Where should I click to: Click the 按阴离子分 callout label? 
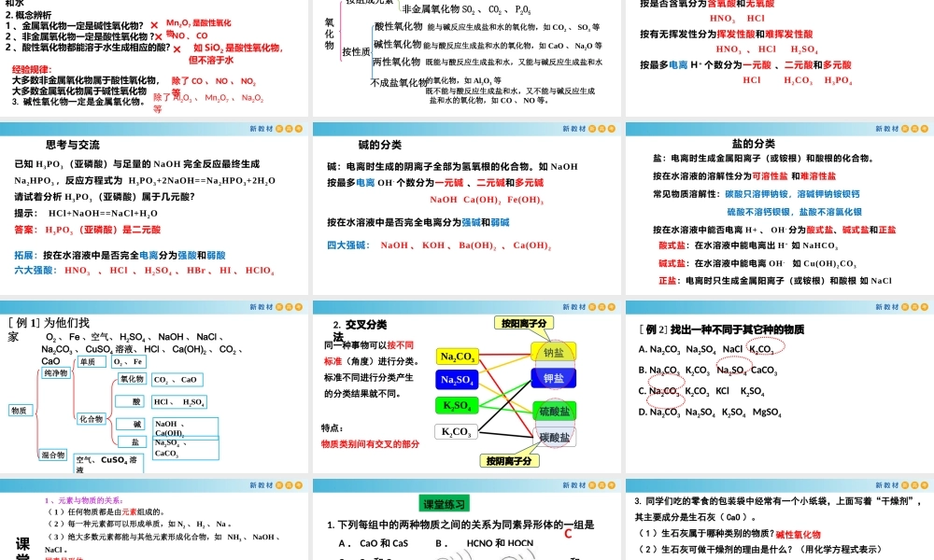(x=509, y=461)
